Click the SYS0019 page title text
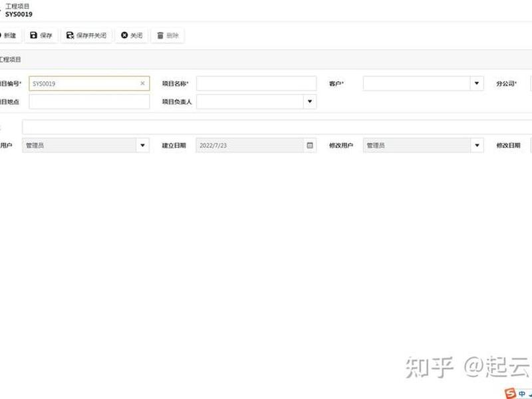The image size is (532, 399). coord(19,14)
